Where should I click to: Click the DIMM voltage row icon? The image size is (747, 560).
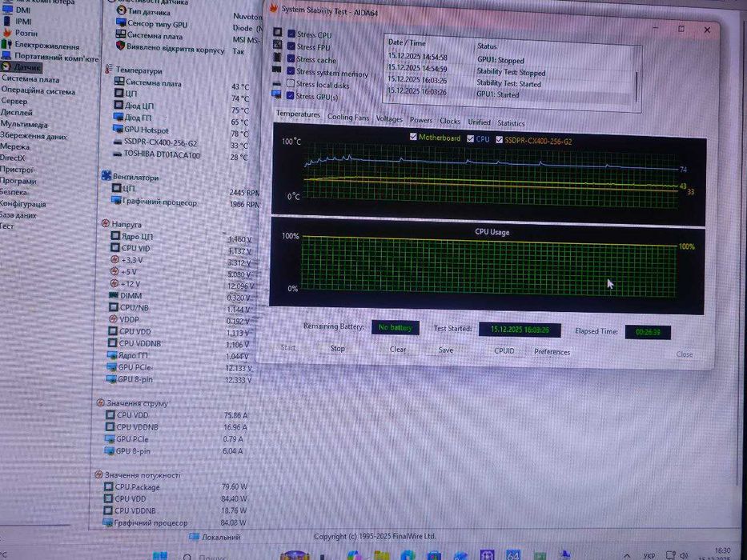point(114,295)
